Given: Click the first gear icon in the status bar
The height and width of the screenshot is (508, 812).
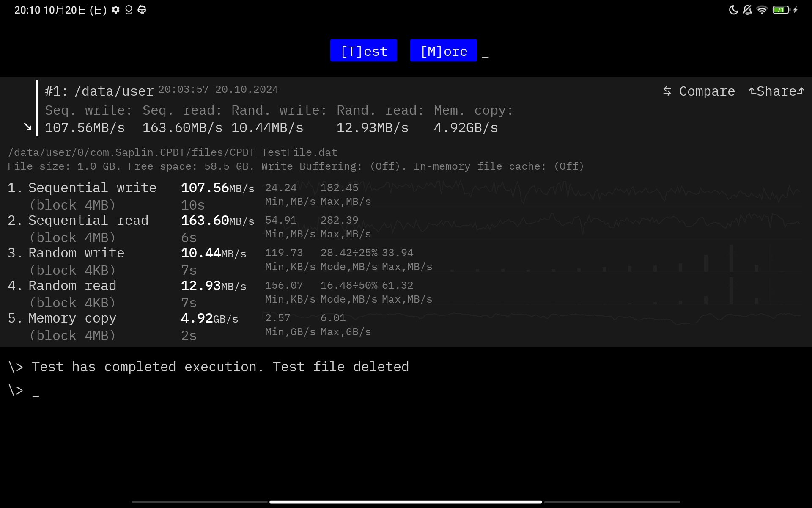Looking at the screenshot, I should (x=115, y=10).
